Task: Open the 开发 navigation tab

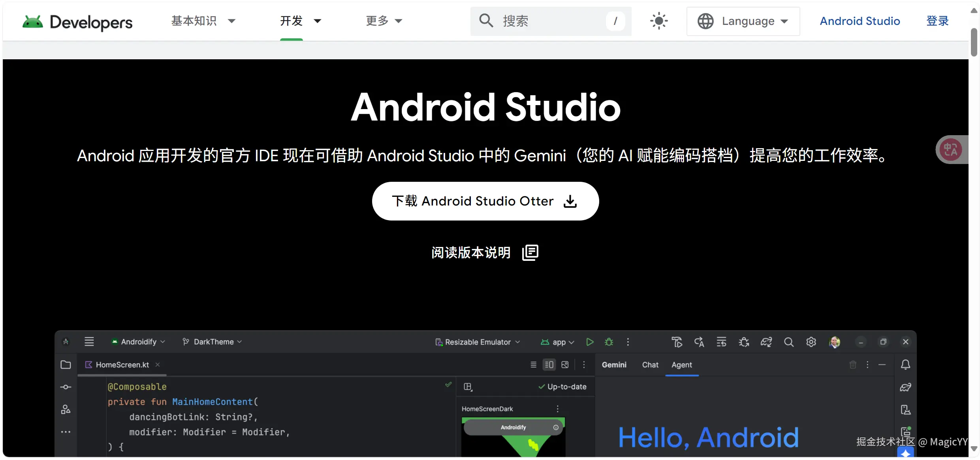Action: 292,21
